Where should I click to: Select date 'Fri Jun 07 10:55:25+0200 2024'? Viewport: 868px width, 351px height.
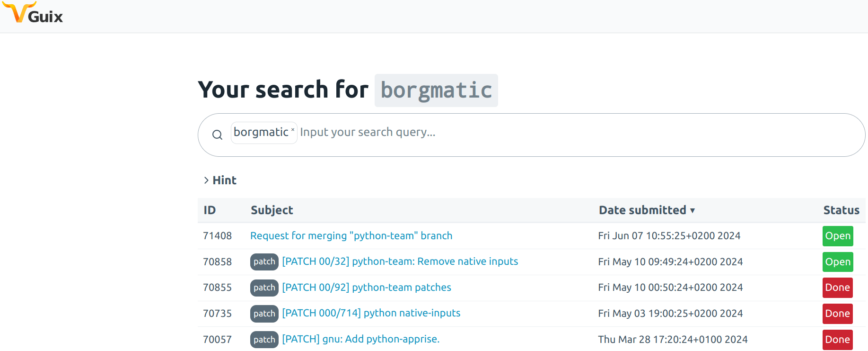(669, 236)
